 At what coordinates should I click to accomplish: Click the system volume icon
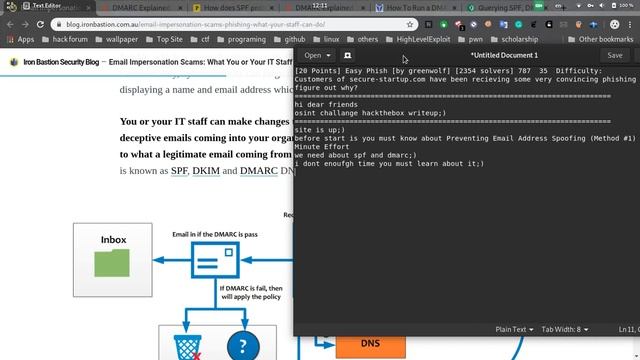point(602,6)
